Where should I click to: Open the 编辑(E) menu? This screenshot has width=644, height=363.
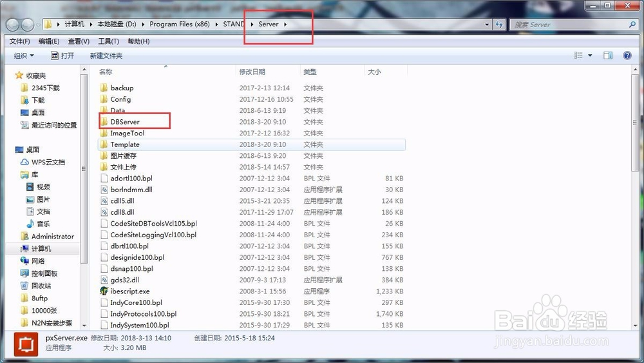click(49, 41)
